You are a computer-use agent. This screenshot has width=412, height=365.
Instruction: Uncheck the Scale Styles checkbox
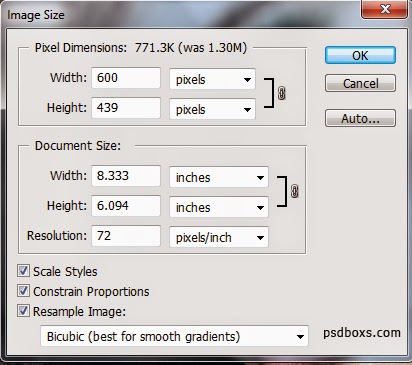click(x=23, y=271)
